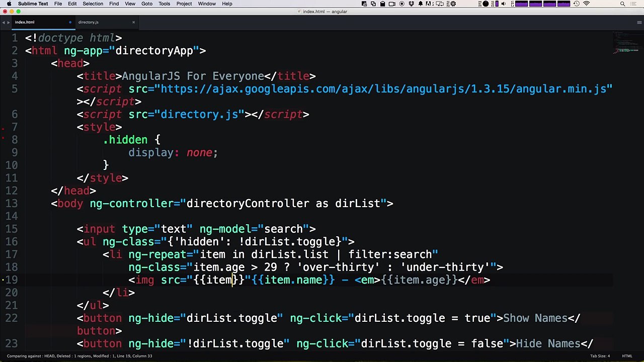Click the git comparison status text
This screenshot has height=362, width=644.
79,356
